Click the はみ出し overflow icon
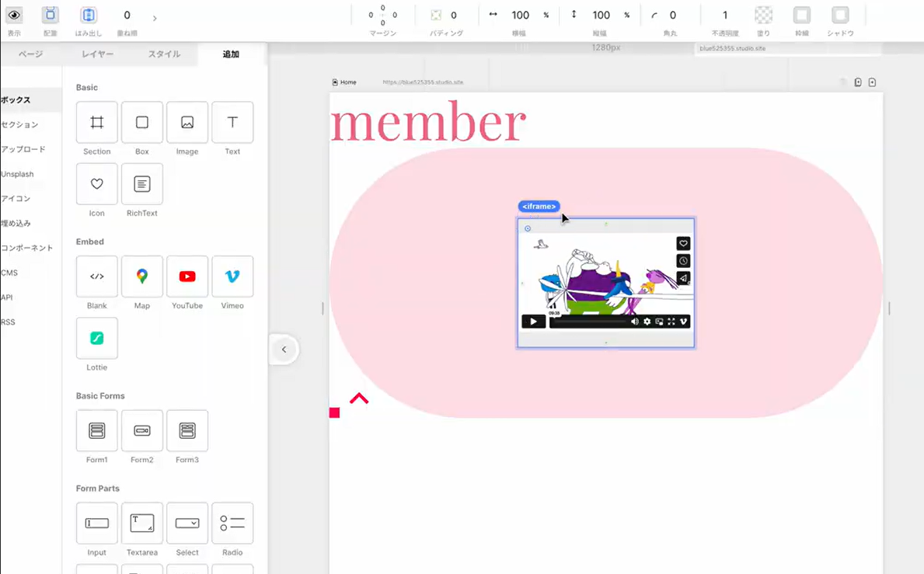 tap(89, 16)
